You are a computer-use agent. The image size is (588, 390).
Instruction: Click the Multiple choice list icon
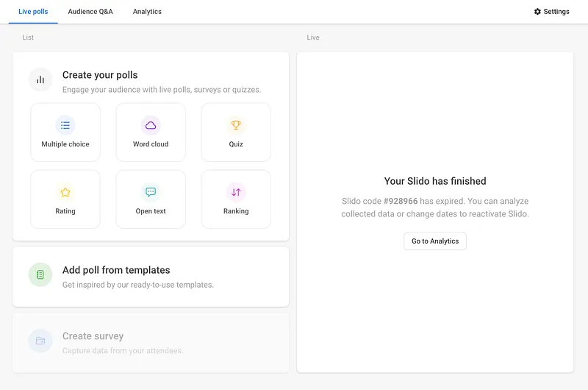65,125
